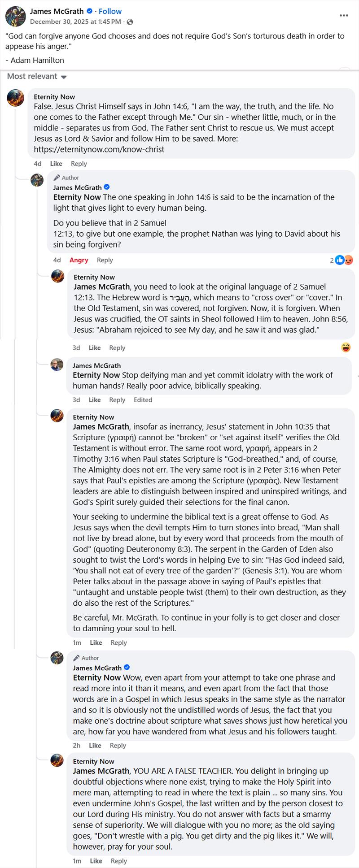Click the Author pencil icon on the first reply

pos(57,178)
